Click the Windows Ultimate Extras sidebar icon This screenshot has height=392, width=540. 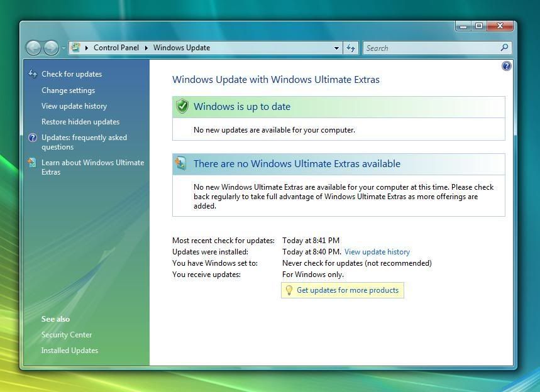pos(32,163)
